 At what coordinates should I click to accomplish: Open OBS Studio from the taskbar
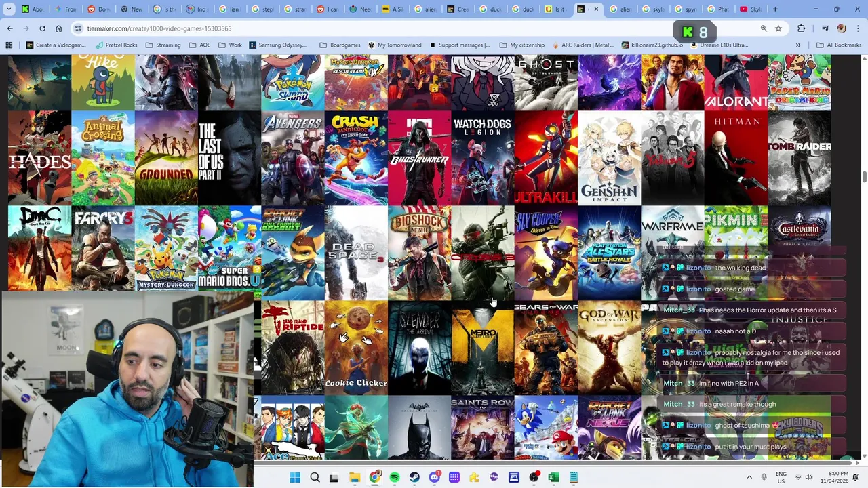click(x=534, y=478)
